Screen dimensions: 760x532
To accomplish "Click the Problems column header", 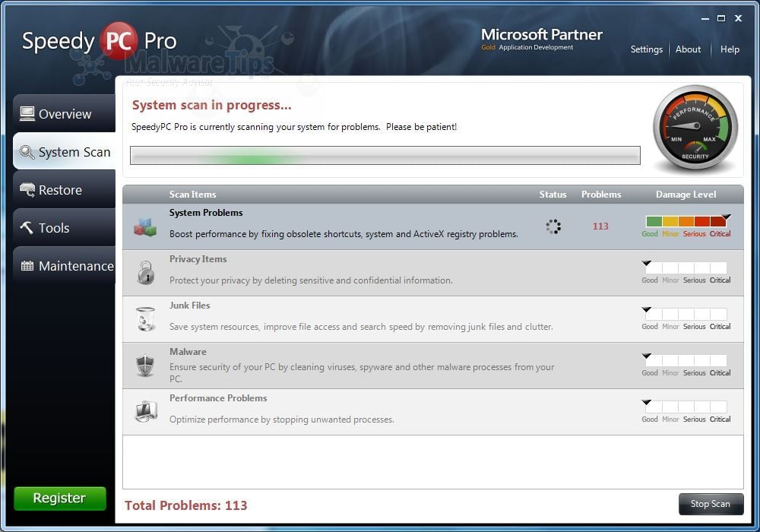I will (x=601, y=195).
